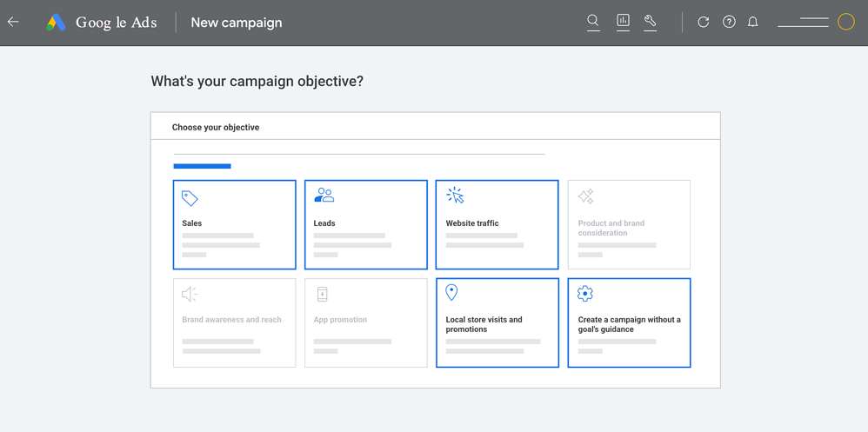Select Create a campaign without a goal's guidance
This screenshot has width=868, height=432.
click(629, 322)
